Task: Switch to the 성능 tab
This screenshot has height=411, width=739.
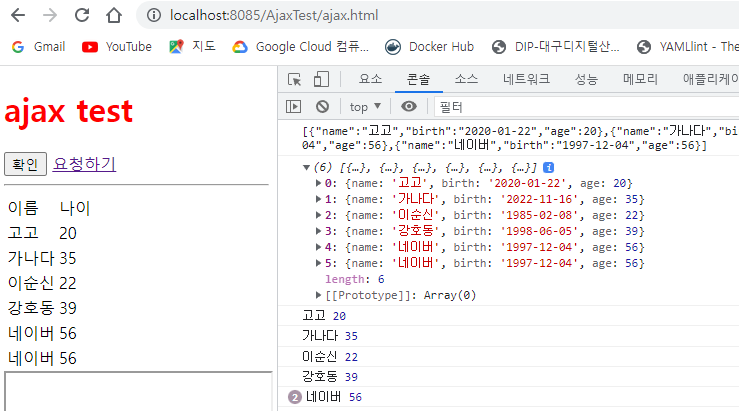Action: click(x=586, y=79)
